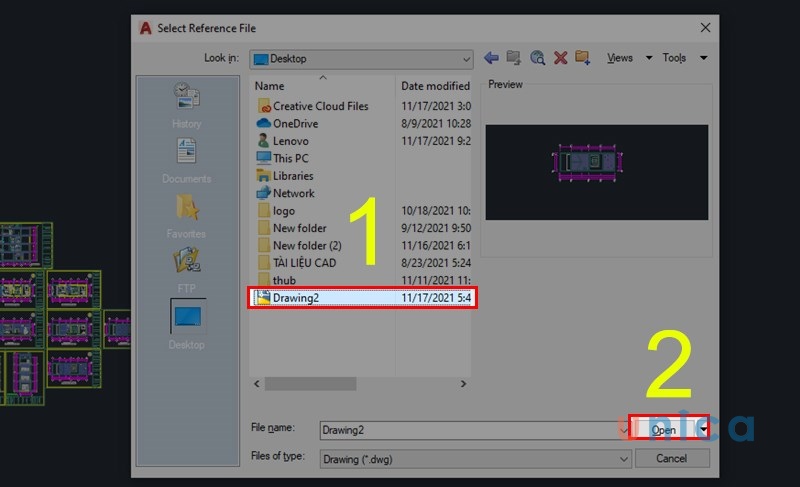Screen dimensions: 800x487
Task: Click Drawing2 date modified 11/17/2021 cell
Action: (x=436, y=297)
